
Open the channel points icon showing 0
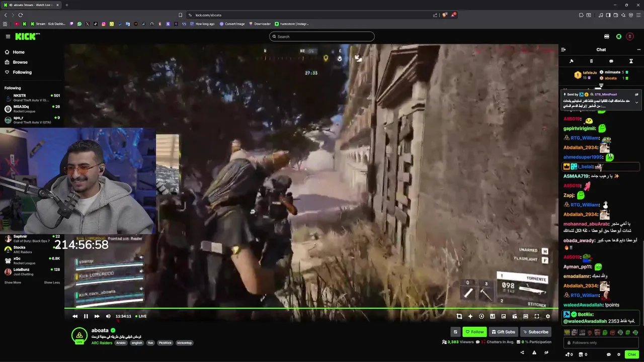coord(569,354)
